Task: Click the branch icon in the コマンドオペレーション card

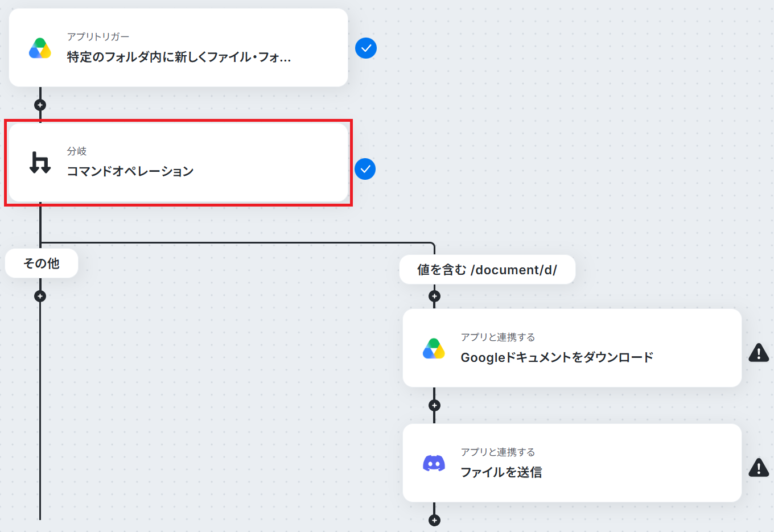Action: tap(40, 163)
